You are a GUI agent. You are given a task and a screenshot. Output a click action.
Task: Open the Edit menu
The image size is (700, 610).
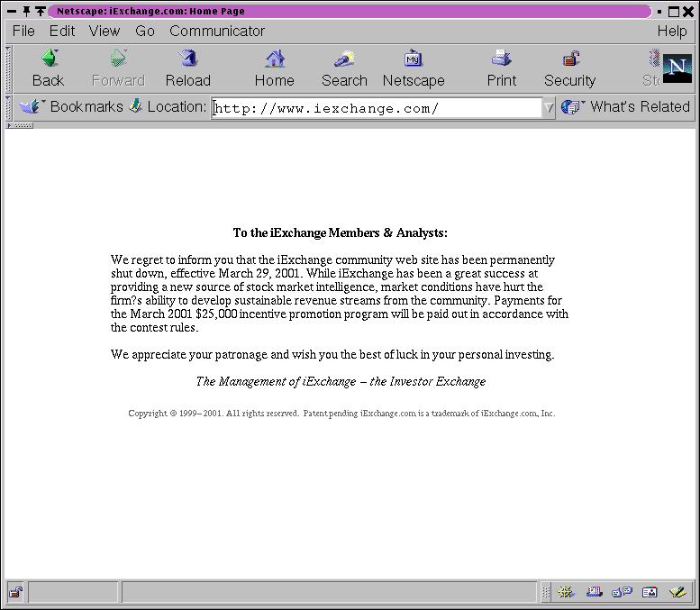click(62, 31)
